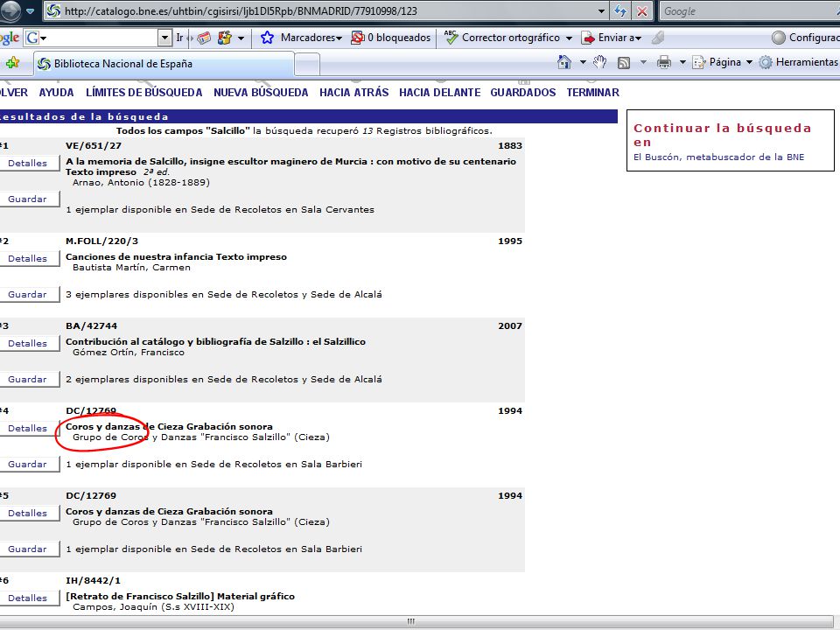
Task: Click Detalles for record BA/42744
Action: pyautogui.click(x=27, y=343)
